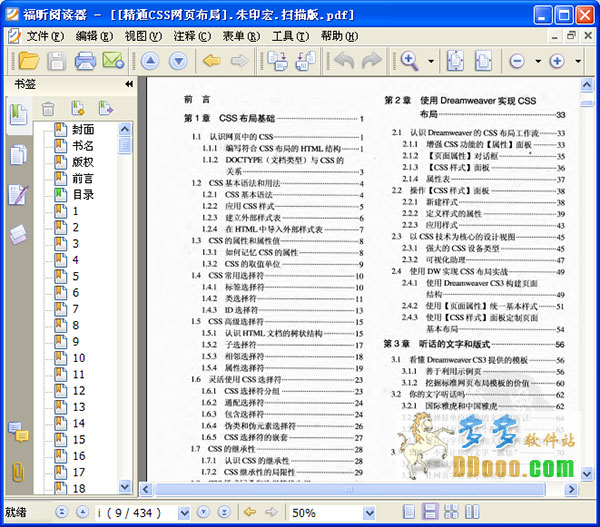Open the layers panel icon
600x527 pixels.
tap(18, 234)
